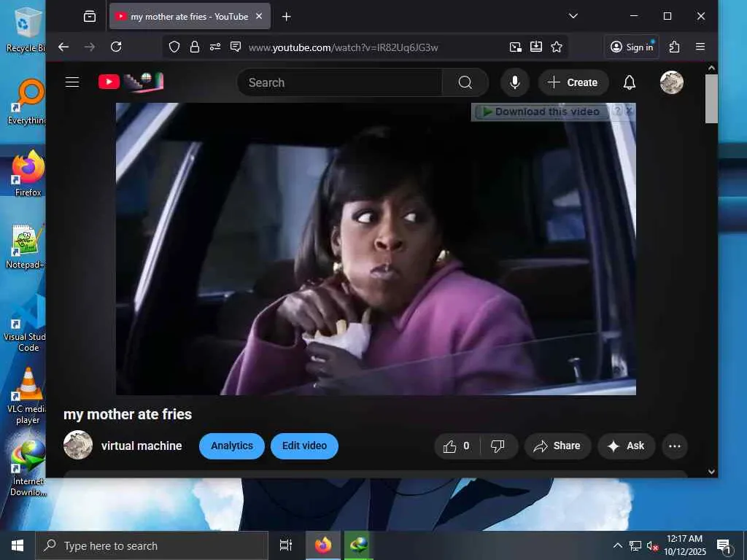747x560 pixels.
Task: Select the Visual Studio Code desktop shortcut
Action: (x=26, y=324)
